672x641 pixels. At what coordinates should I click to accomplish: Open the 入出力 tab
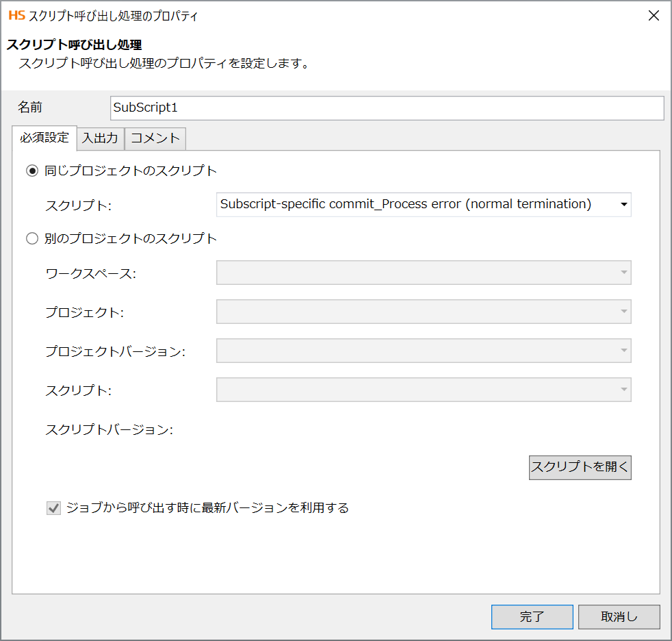click(101, 138)
